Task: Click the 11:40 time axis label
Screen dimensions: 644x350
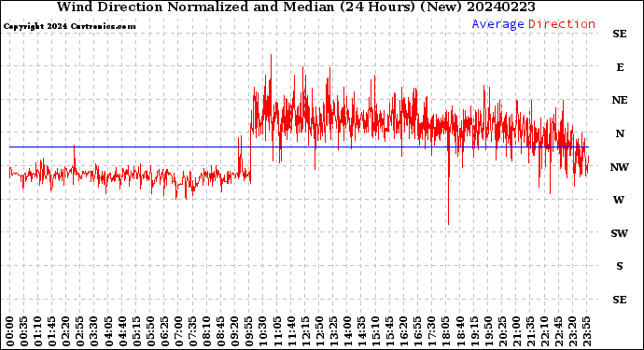Action: pyautogui.click(x=291, y=331)
